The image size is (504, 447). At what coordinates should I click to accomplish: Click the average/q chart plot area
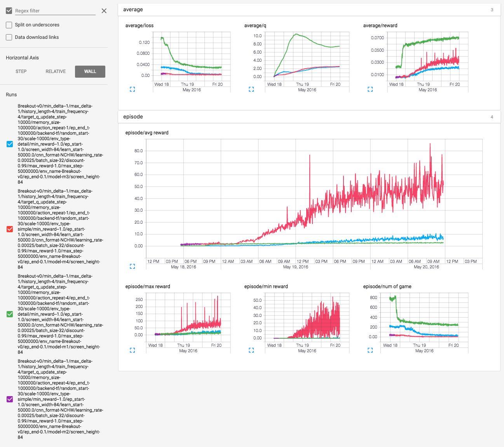[x=307, y=56]
